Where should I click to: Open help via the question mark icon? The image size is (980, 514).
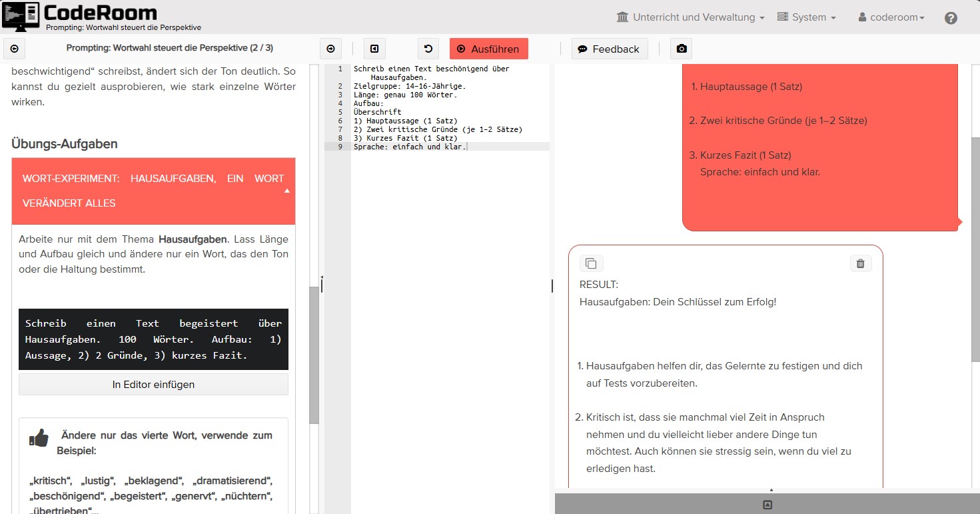pos(951,18)
